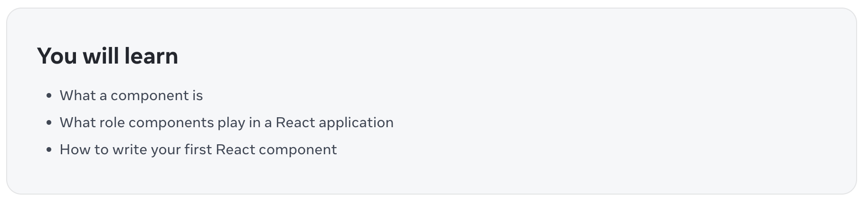Viewport: 868px width, 205px height.
Task: Click the "You will learn" heading
Action: [107, 56]
